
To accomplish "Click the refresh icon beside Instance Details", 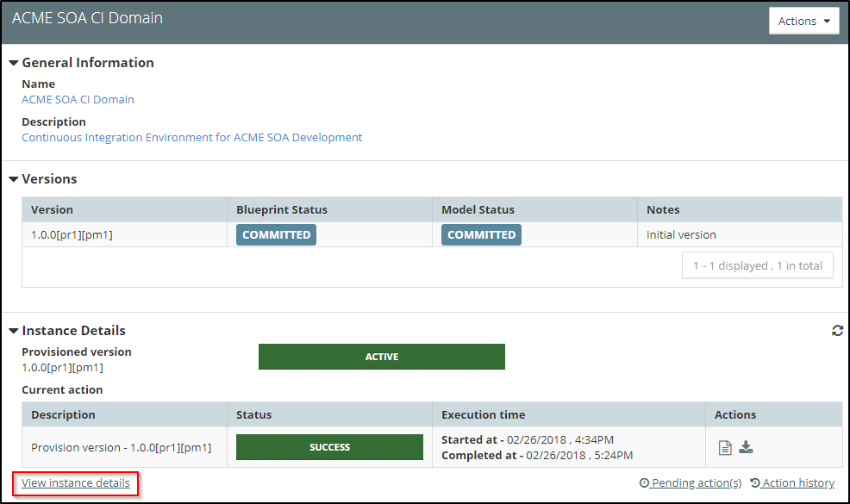I will click(x=837, y=331).
